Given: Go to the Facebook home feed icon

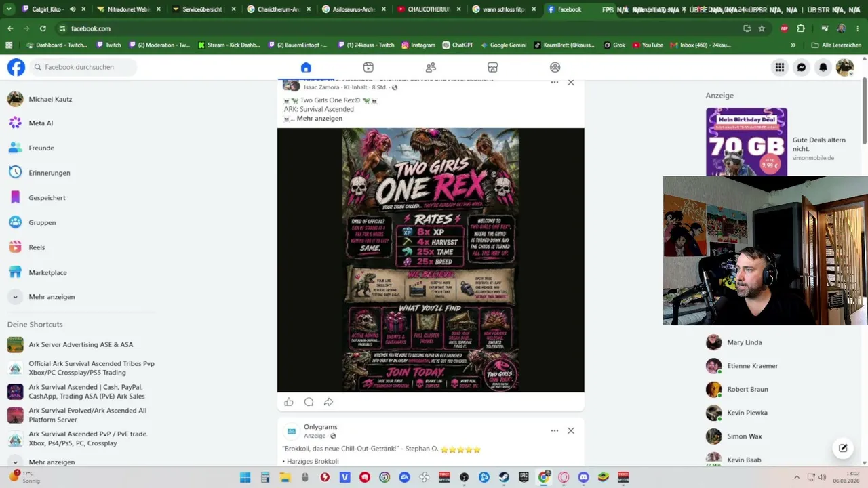Looking at the screenshot, I should point(306,67).
